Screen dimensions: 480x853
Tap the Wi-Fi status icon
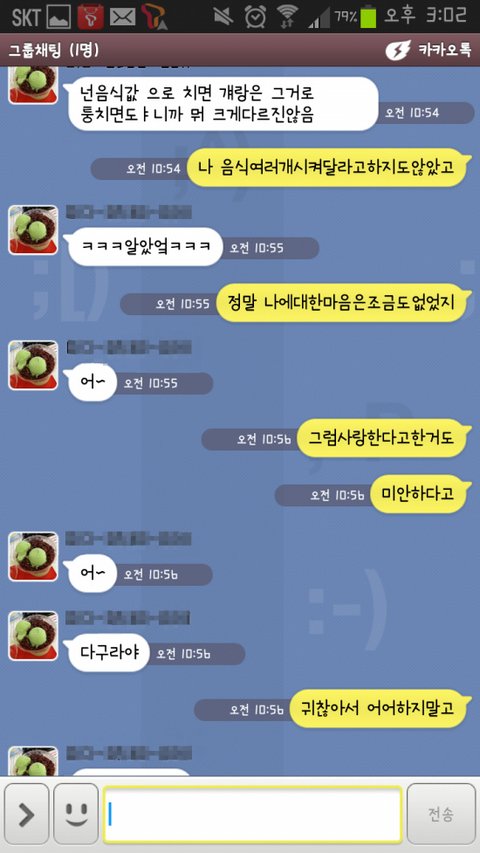[286, 17]
